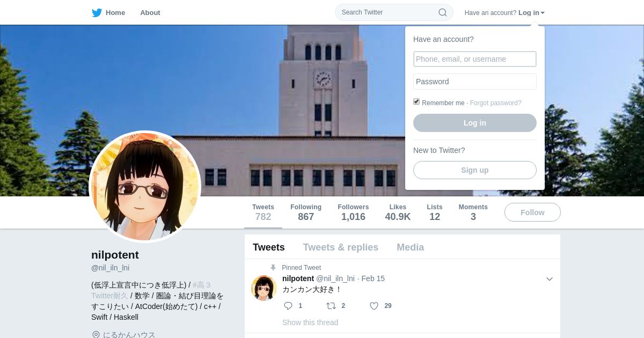
Task: Toggle the Remember me checkbox
Action: click(x=416, y=102)
